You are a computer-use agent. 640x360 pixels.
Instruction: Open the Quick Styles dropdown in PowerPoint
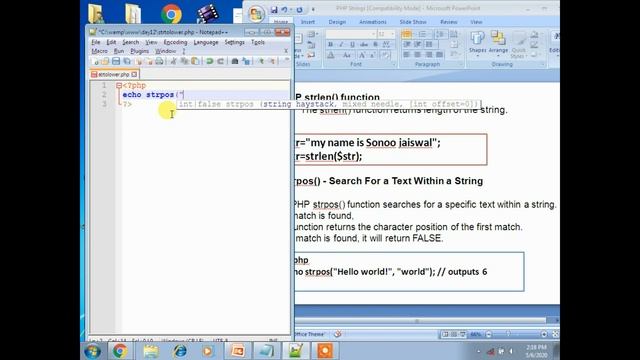point(519,45)
